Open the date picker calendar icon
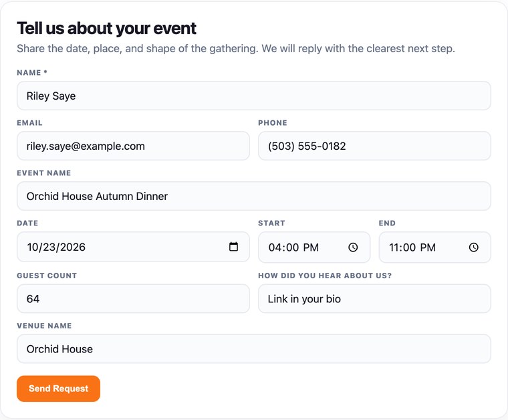Screen dimensions: 508x420 233,247
